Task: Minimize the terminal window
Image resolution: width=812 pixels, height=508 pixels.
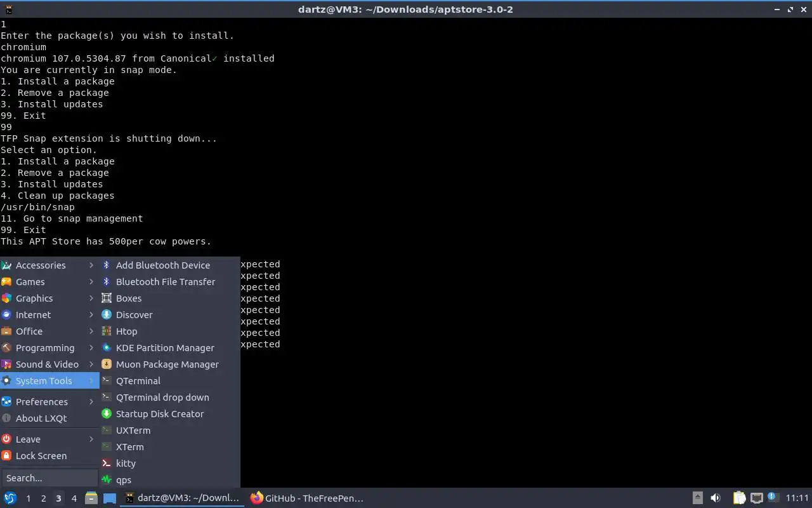Action: (778, 9)
